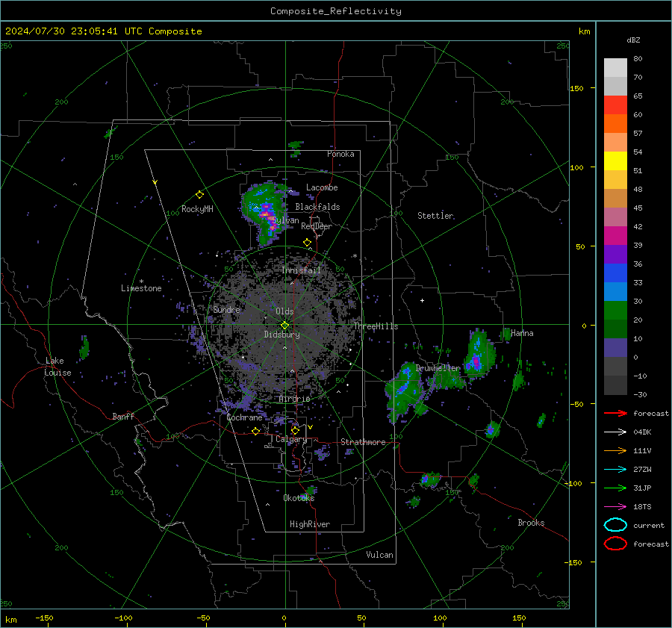Select the 39 dBZ purple swatch

tap(615, 254)
